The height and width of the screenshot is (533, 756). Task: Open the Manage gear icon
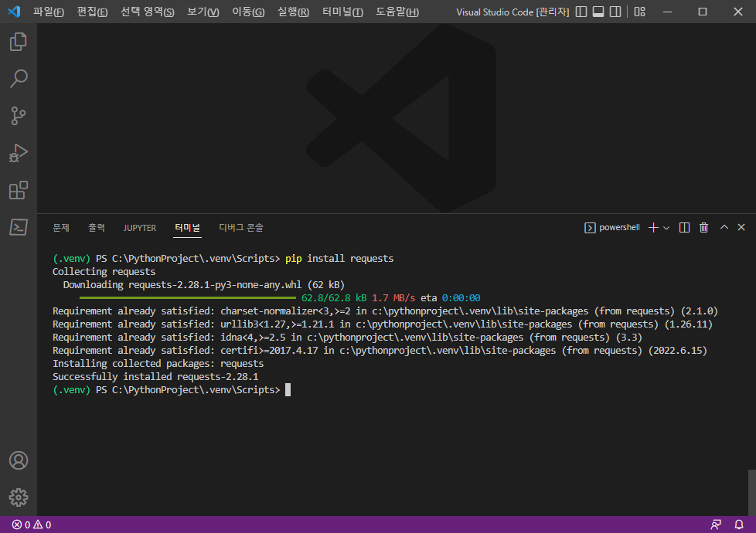coord(19,497)
